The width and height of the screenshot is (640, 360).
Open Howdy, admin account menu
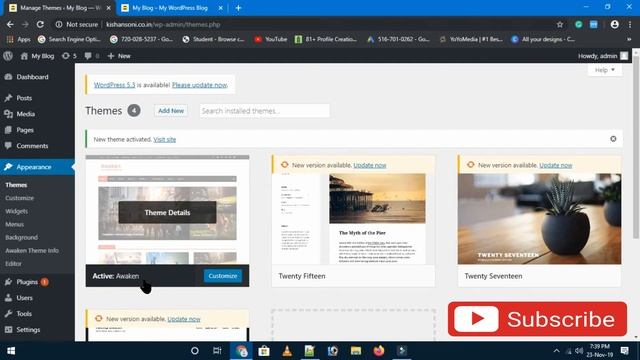click(x=603, y=56)
